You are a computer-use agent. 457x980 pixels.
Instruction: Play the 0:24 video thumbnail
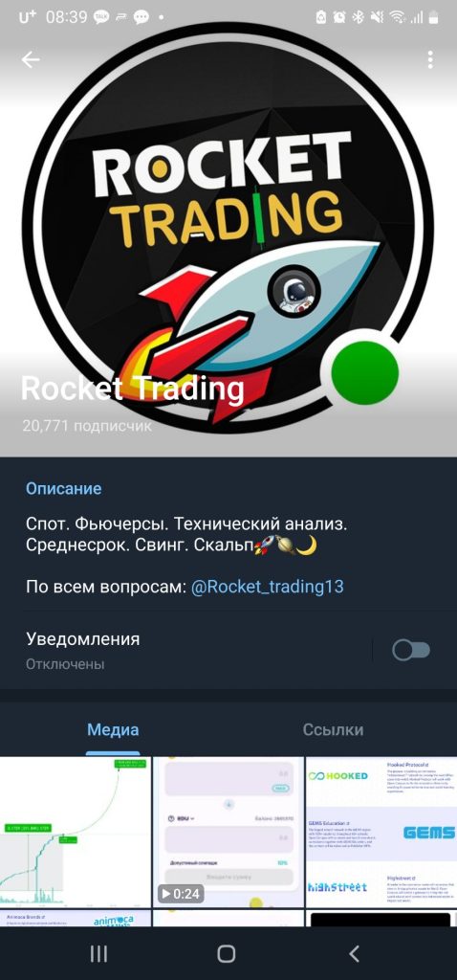point(228,832)
